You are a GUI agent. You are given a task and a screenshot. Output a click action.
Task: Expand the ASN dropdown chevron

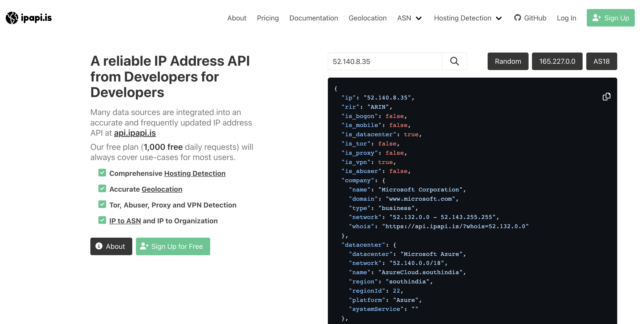[419, 18]
